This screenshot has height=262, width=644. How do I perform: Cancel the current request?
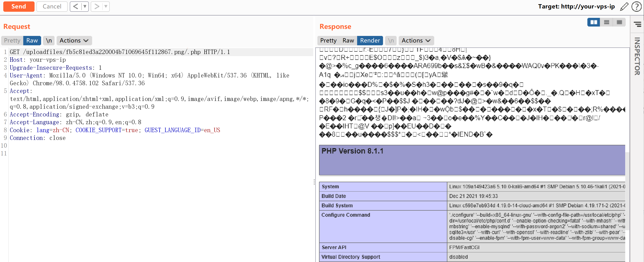point(52,7)
